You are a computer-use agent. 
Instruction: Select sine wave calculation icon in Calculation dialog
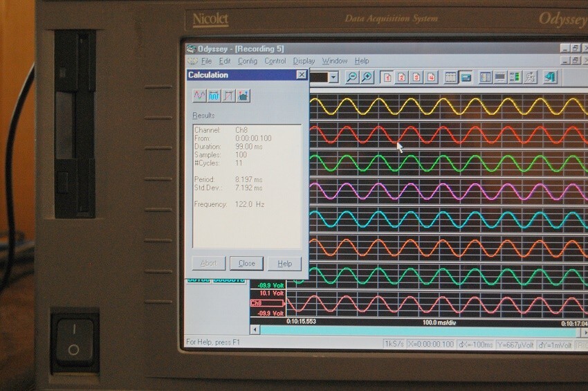click(199, 96)
